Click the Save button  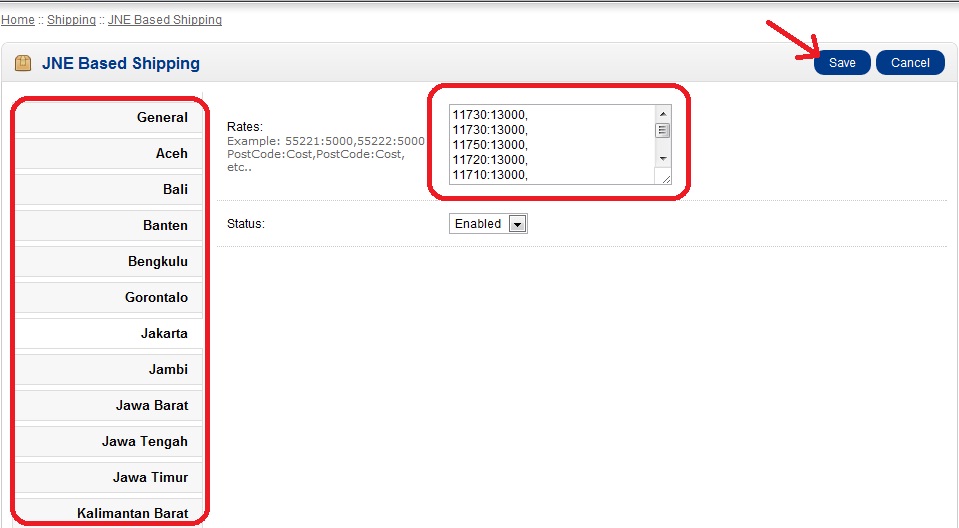pos(842,63)
